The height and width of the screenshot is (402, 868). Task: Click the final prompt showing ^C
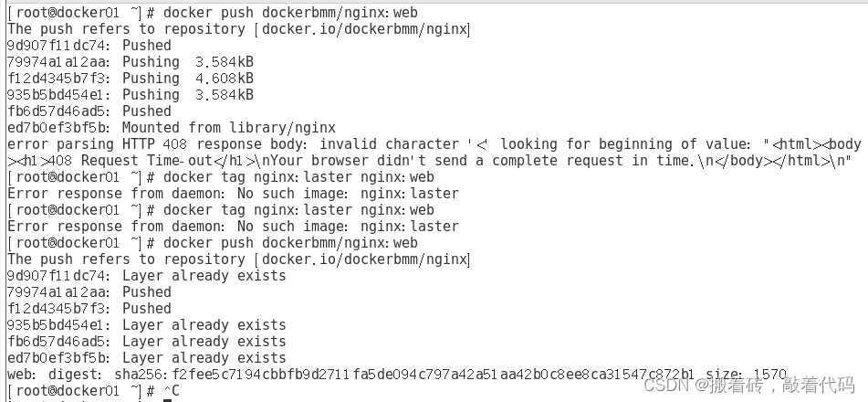(93, 390)
